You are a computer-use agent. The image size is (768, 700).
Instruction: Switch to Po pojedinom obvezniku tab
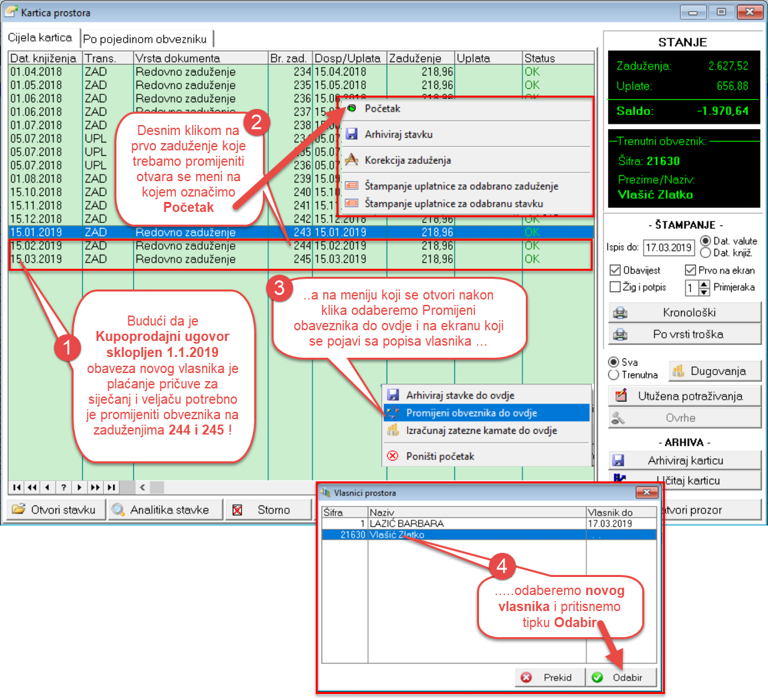coord(145,39)
